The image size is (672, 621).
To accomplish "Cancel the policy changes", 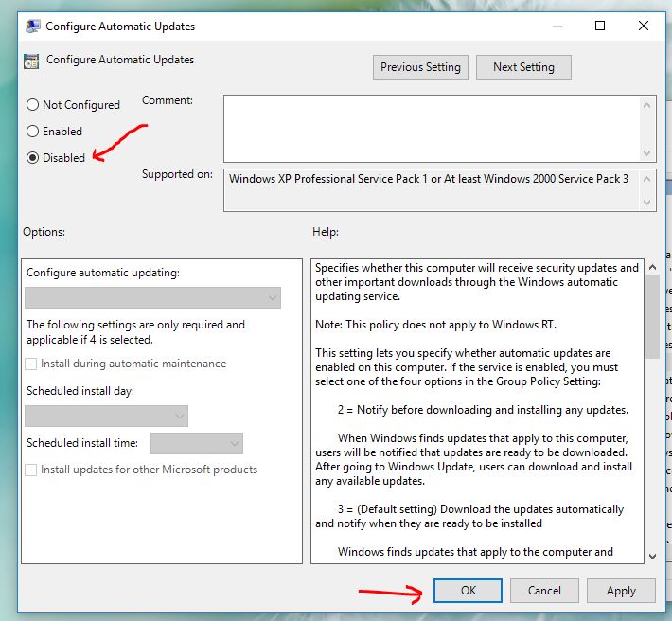I will tap(544, 591).
